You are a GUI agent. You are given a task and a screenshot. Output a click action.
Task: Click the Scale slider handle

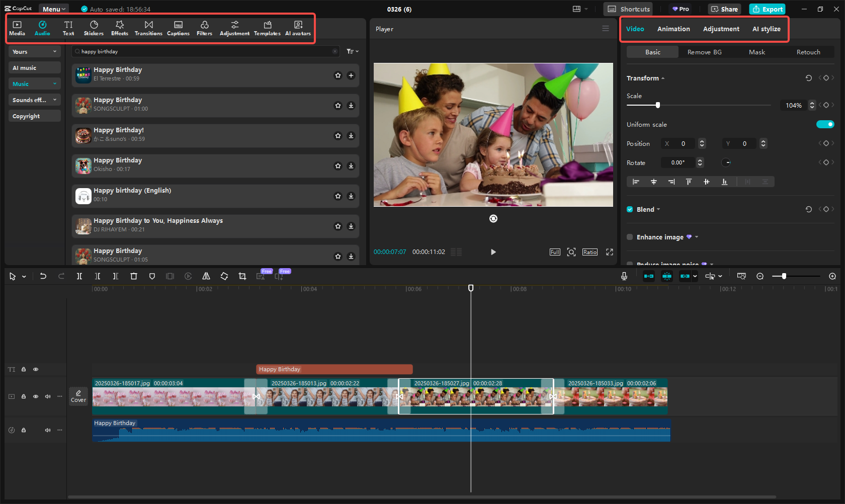(x=658, y=105)
